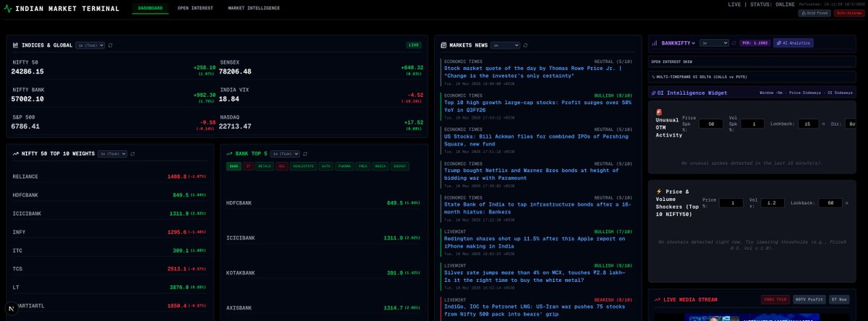The image size is (868, 321).
Task: Click the PCR 1.1502 badge
Action: pyautogui.click(x=754, y=43)
